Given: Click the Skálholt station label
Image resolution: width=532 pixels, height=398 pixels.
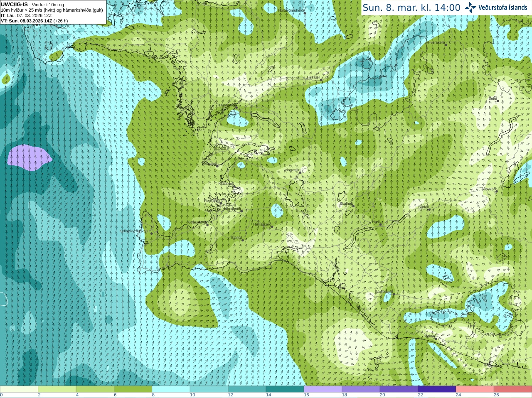Looking at the screenshot, I should pos(346,204).
